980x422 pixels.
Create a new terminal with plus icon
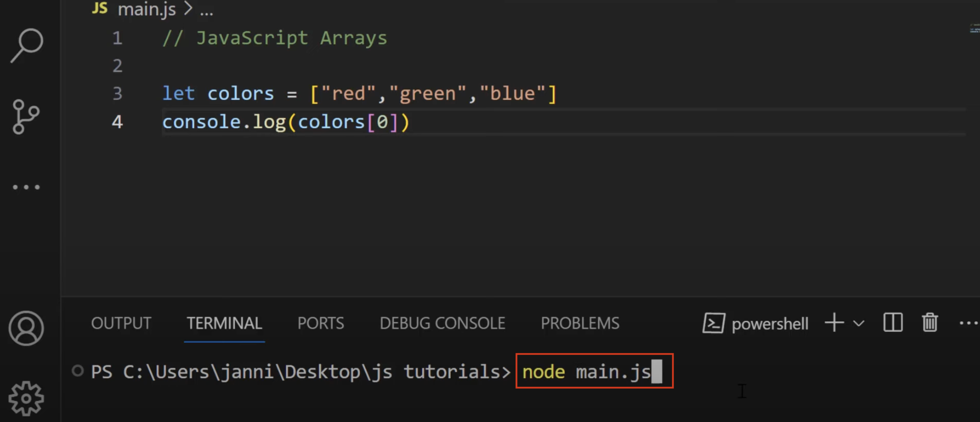pos(834,323)
